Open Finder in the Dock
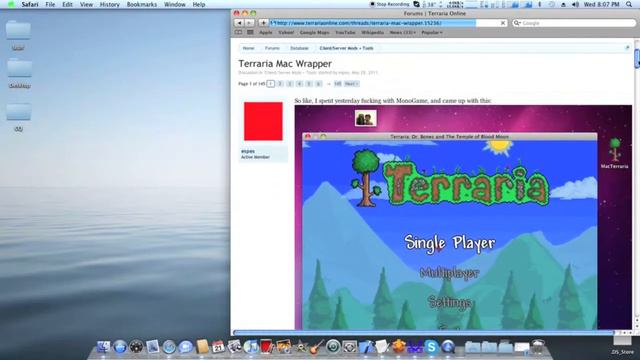This screenshot has width=640, height=360. pos(103,347)
